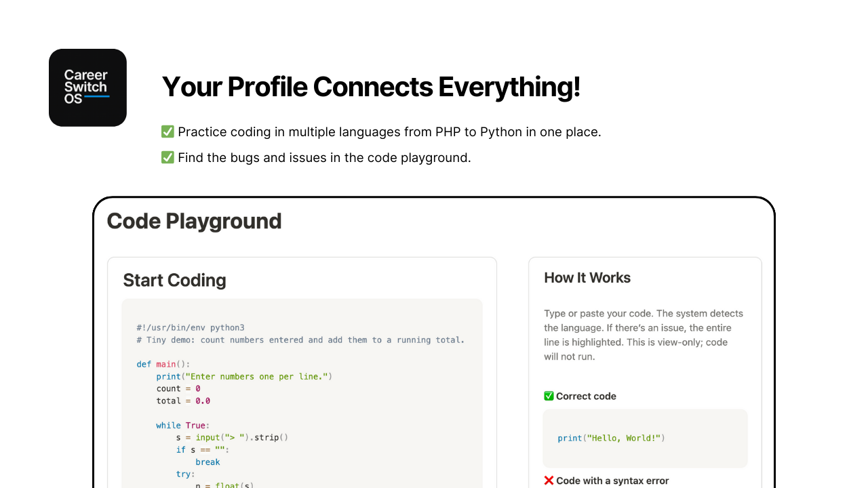Click the 'break' code line
The width and height of the screenshot is (868, 488).
(208, 462)
